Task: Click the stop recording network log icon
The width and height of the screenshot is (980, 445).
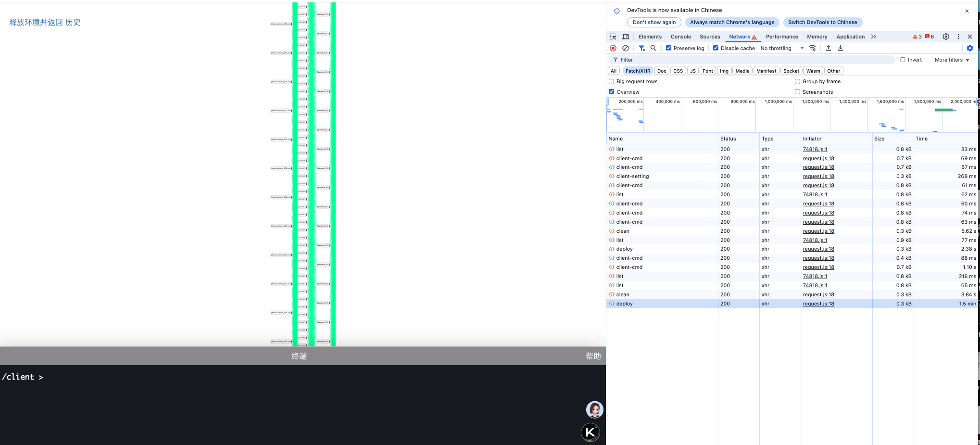Action: pos(613,48)
